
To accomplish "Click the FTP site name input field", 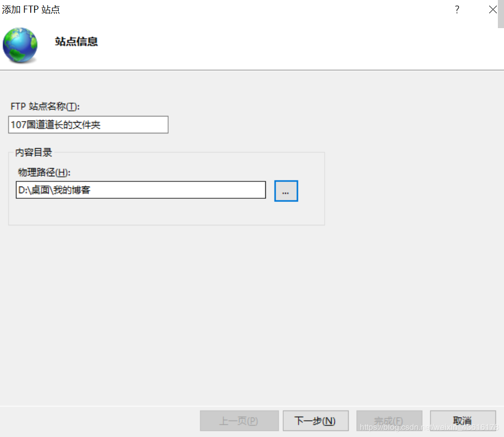I will pos(88,125).
